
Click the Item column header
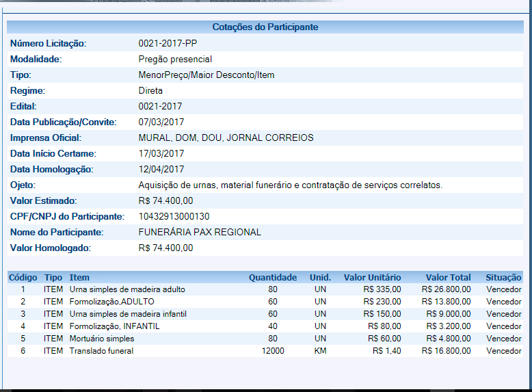(79, 278)
